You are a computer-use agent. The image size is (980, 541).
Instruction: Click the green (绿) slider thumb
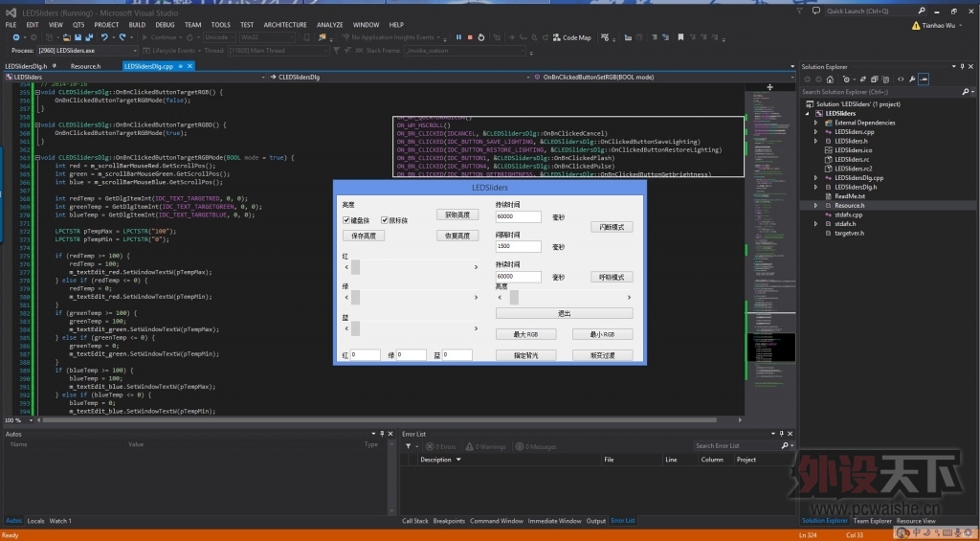pos(356,297)
